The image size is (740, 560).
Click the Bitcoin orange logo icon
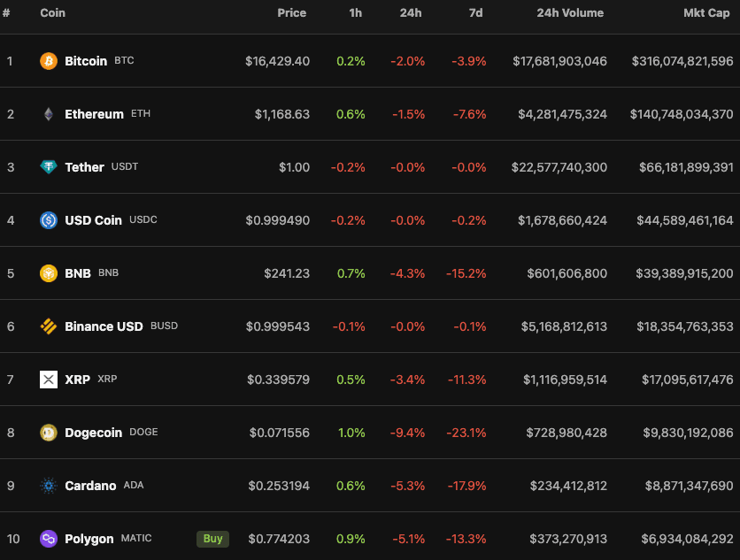click(x=49, y=61)
